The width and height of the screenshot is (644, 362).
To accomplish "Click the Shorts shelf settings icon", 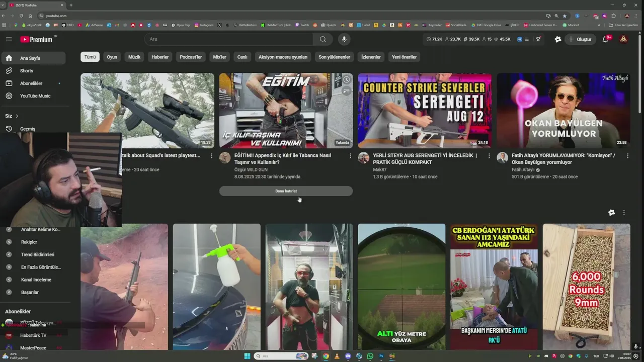I will pyautogui.click(x=611, y=213).
